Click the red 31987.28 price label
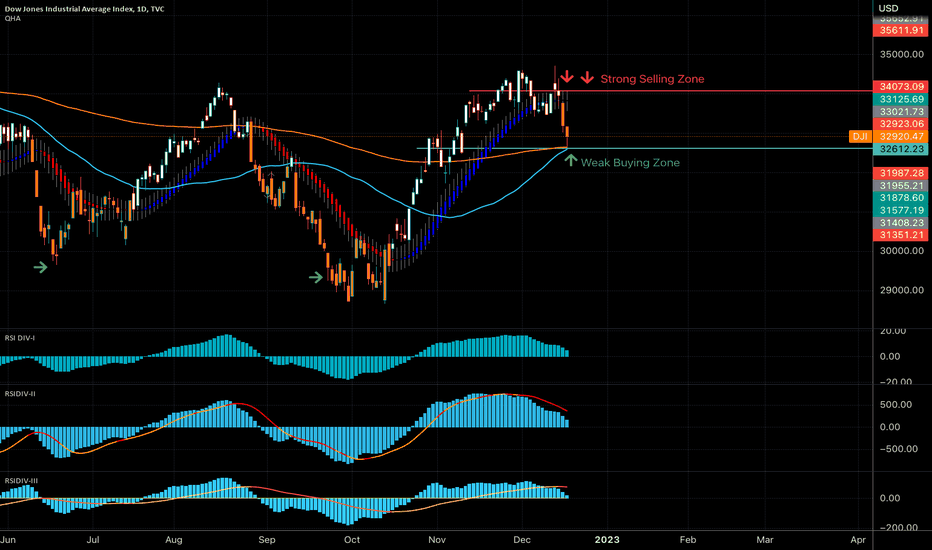This screenshot has height=550, width=932. [x=900, y=173]
